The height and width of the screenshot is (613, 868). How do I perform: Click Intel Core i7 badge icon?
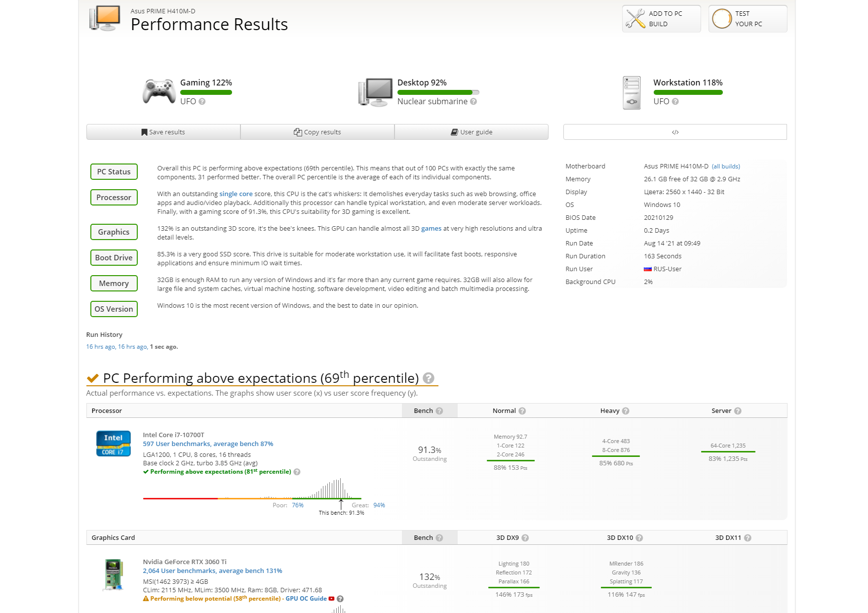point(113,443)
